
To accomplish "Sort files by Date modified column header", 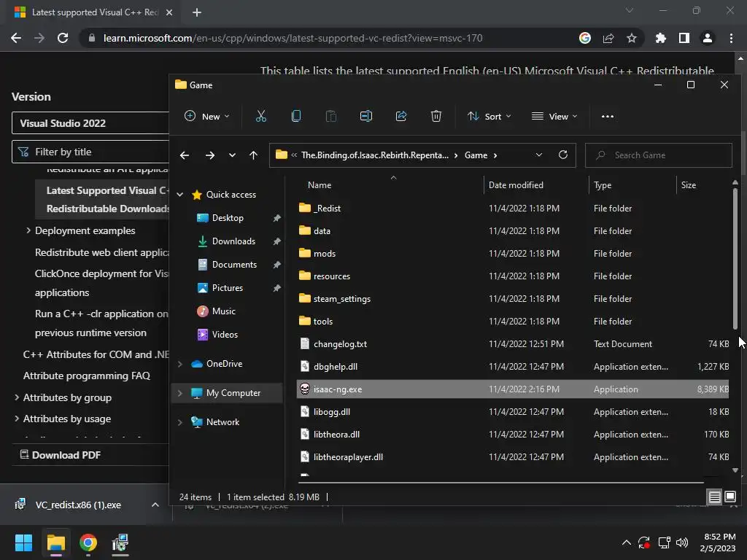I will pos(516,184).
